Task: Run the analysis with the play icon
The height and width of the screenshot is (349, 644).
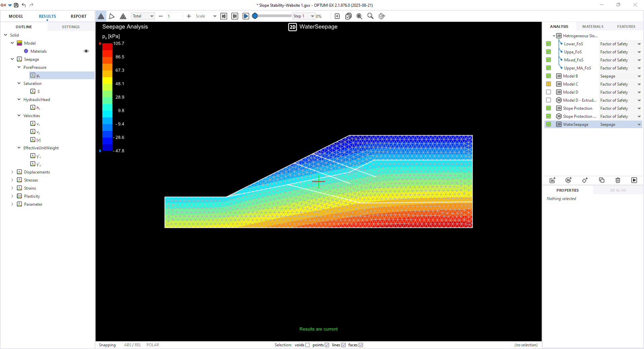Action: point(634,180)
